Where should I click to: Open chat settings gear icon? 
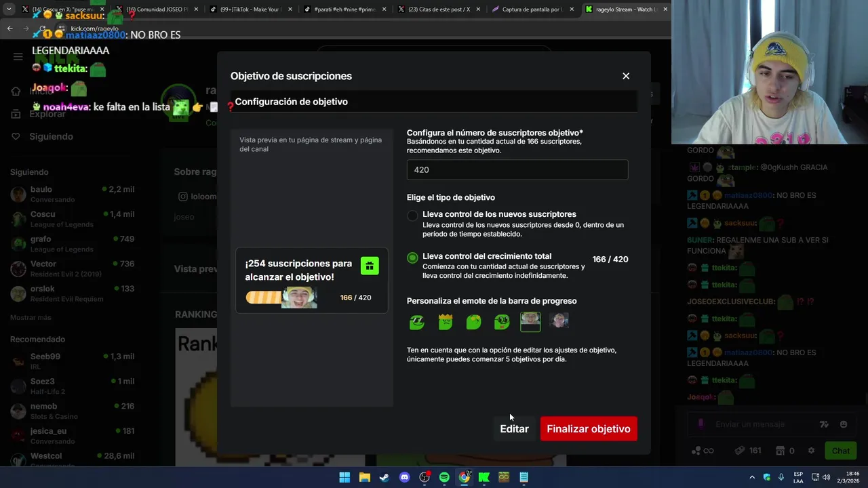(x=811, y=451)
